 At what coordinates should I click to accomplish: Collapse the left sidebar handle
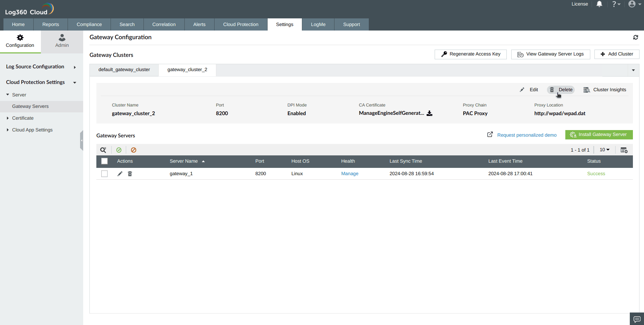click(x=81, y=140)
